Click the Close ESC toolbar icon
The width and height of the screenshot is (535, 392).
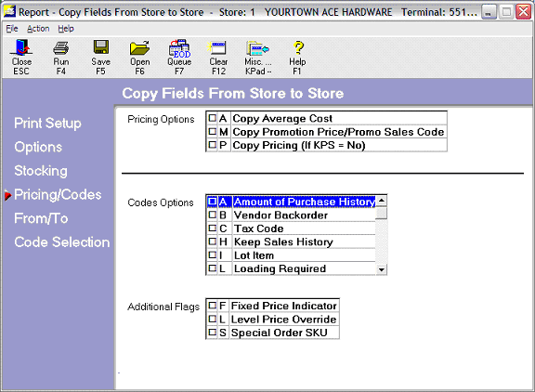[x=21, y=57]
